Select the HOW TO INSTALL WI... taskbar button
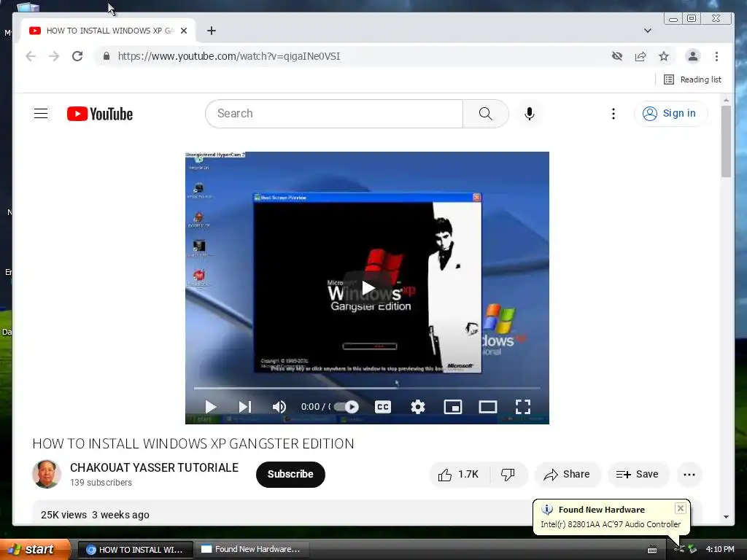 tap(135, 550)
